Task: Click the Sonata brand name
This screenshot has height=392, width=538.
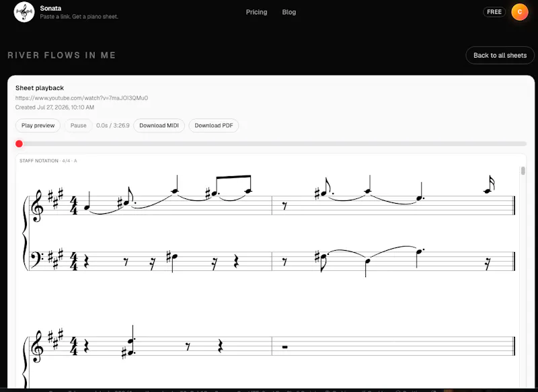Action: pos(51,8)
